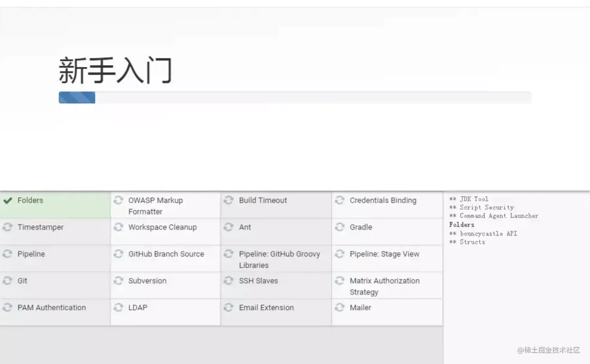Click the sync icon beside SSH Slaves
The width and height of the screenshot is (590, 364).
tap(229, 281)
